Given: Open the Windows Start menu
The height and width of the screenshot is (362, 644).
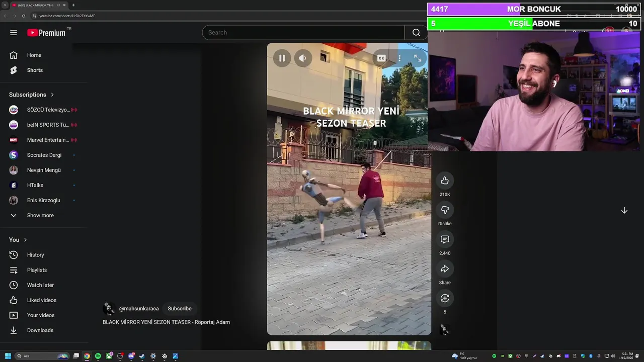Looking at the screenshot, I should (x=8, y=356).
